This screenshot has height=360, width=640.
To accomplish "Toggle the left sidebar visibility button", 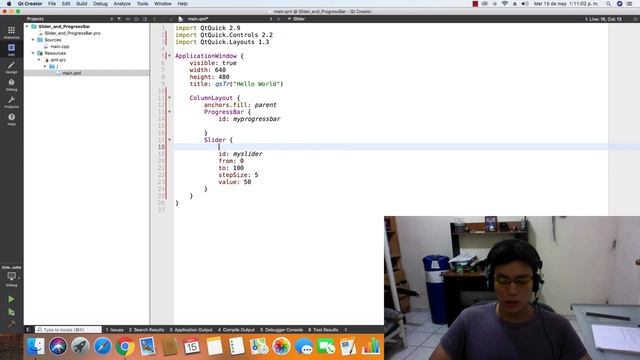I will point(28,329).
